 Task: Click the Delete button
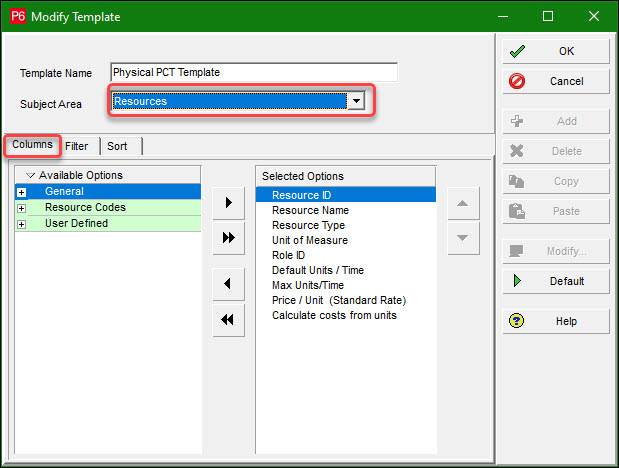(556, 151)
